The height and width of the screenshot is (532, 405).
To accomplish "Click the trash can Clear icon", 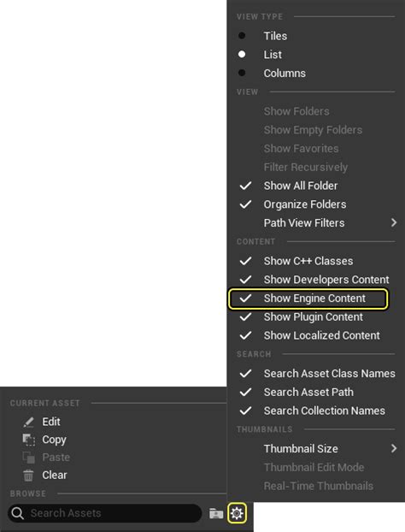I will tap(28, 475).
